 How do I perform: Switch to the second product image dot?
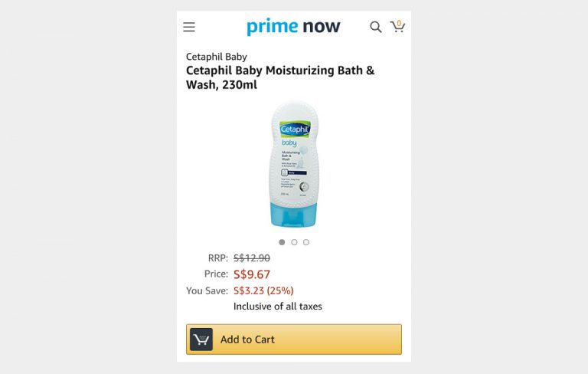coord(294,242)
